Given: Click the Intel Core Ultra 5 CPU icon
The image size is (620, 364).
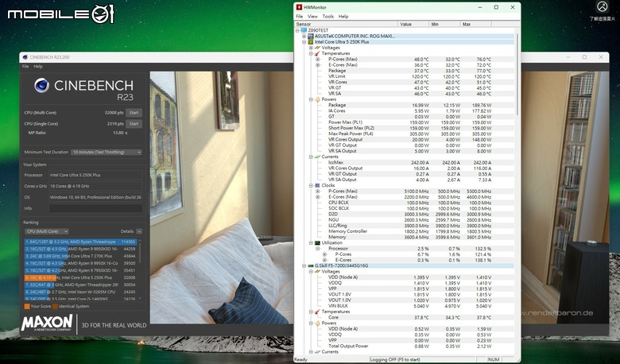Looking at the screenshot, I should coord(311,42).
